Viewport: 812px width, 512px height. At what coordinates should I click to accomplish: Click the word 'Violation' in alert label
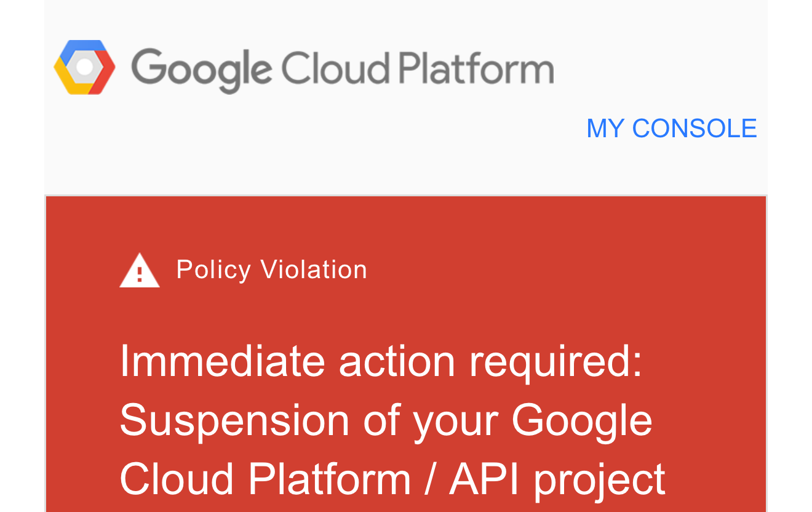pyautogui.click(x=314, y=270)
